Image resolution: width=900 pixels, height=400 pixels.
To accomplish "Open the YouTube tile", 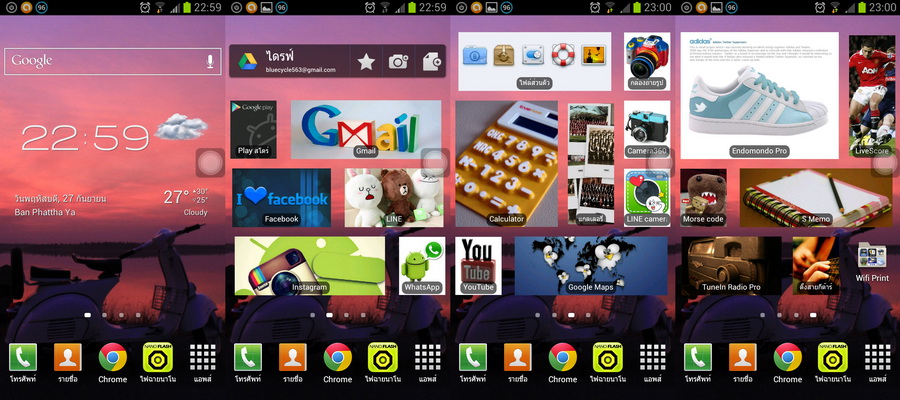I will [478, 266].
